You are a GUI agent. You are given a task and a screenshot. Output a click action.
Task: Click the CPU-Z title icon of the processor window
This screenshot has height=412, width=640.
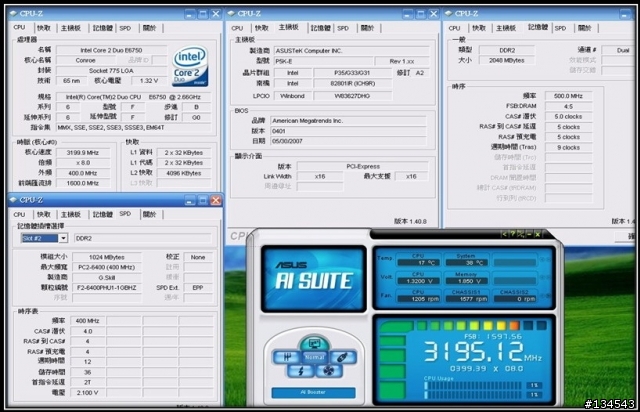13,13
